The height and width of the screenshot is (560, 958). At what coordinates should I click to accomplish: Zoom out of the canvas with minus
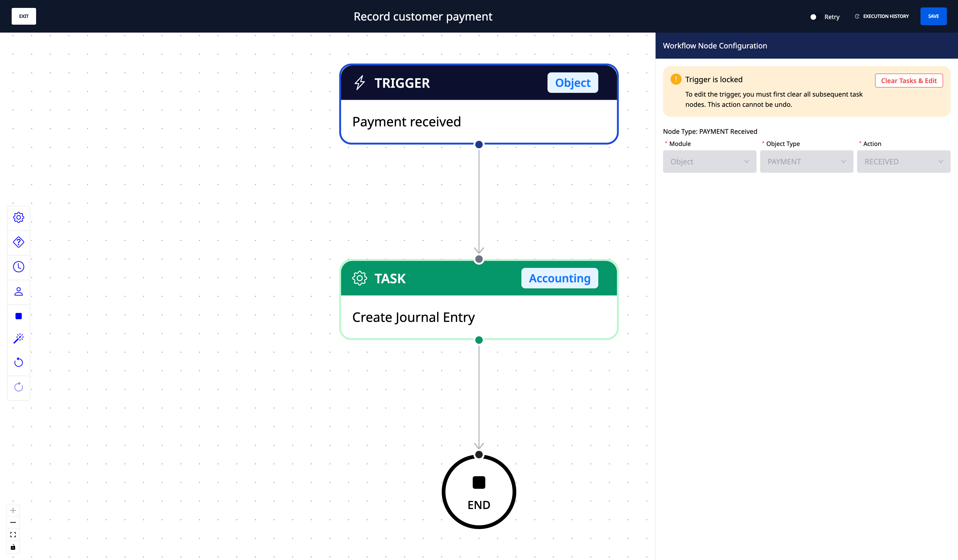[13, 522]
